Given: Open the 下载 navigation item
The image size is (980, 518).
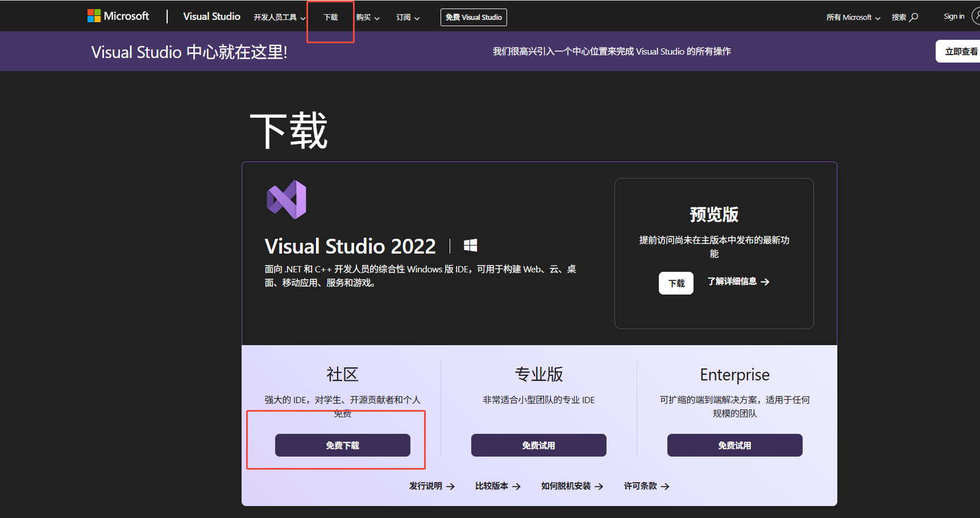Looking at the screenshot, I should [x=331, y=18].
